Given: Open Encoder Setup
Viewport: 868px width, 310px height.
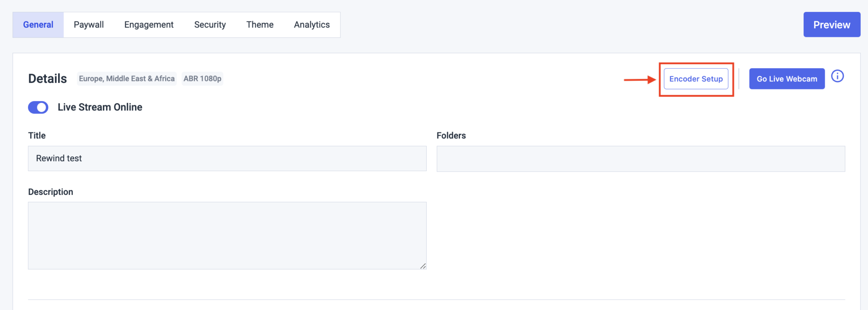Looking at the screenshot, I should (x=696, y=79).
